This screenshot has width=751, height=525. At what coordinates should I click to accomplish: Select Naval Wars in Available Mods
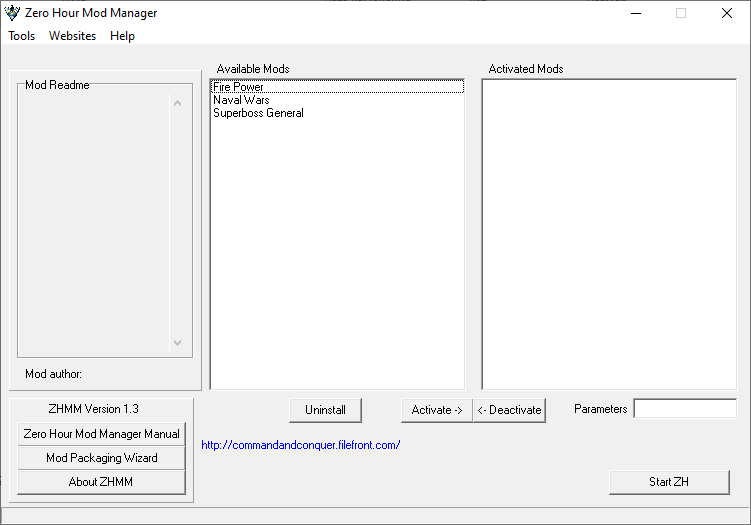337,100
